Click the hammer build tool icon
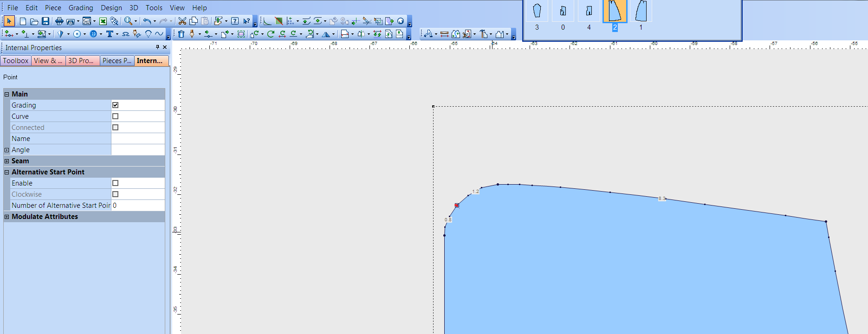Viewport: 868px width, 334px height. click(x=484, y=34)
